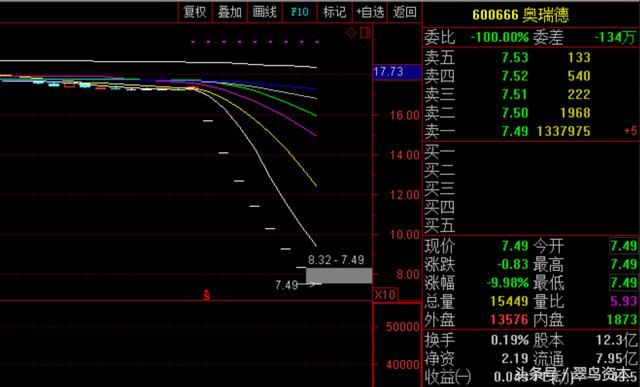Viewport: 640px width, 387px height.
Task: Click the 股本 12.3亿 value
Action: click(616, 340)
